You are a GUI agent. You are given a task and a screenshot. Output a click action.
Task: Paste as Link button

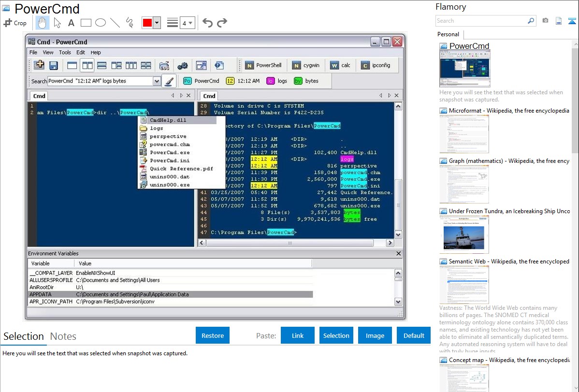click(298, 335)
